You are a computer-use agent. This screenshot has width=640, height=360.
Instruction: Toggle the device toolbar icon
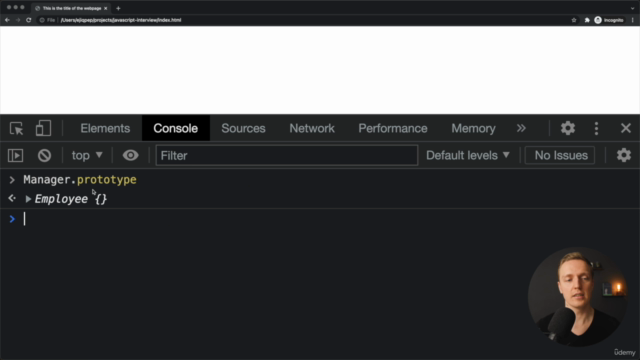coord(43,128)
